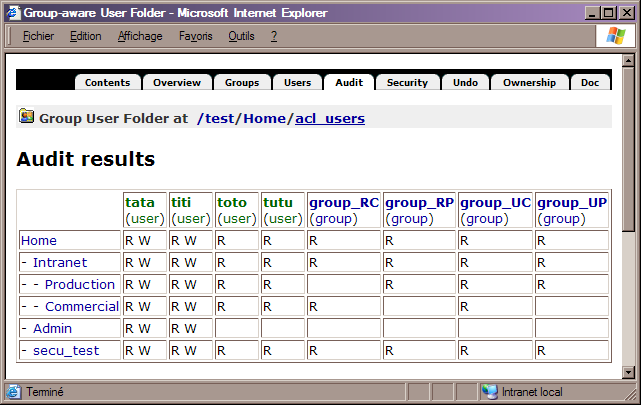Switch to the Contents tab
The height and width of the screenshot is (405, 641).
pos(107,82)
